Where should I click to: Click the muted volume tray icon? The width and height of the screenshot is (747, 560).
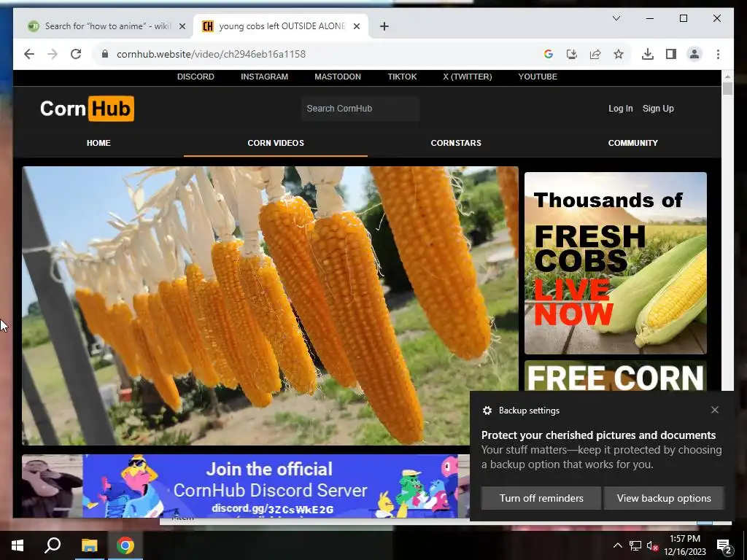(652, 546)
